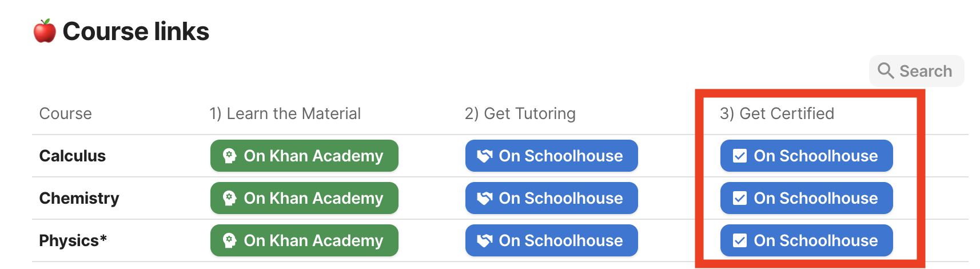Click head icon on Calculus Khan Academy button
This screenshot has width=980, height=269.
coord(229,156)
